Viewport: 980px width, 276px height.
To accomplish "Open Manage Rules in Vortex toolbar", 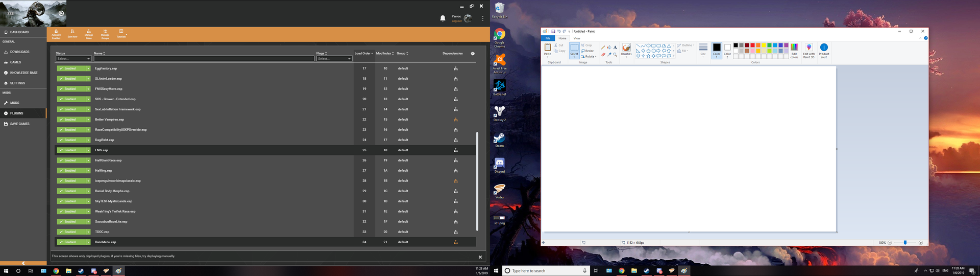I will click(x=89, y=34).
